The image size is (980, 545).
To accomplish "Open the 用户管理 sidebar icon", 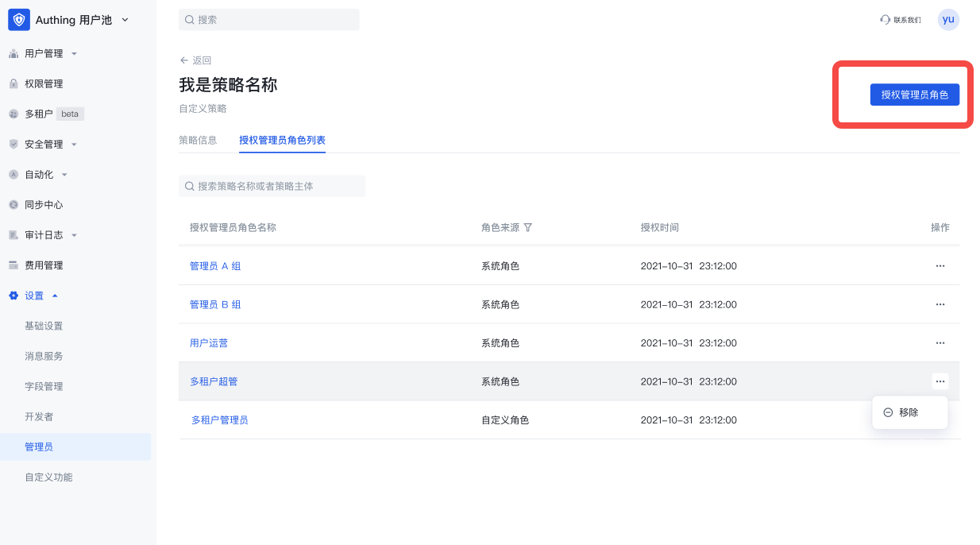I will [14, 53].
